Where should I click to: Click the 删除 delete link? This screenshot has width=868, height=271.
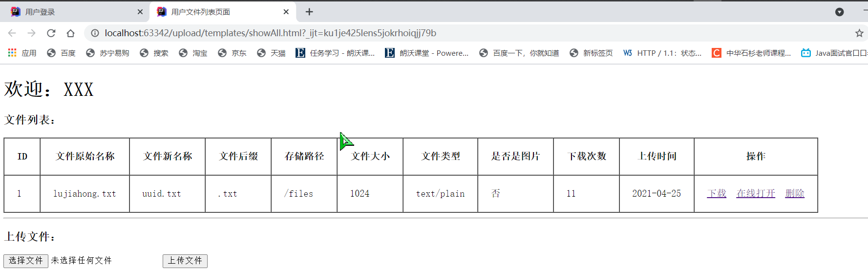(x=795, y=193)
